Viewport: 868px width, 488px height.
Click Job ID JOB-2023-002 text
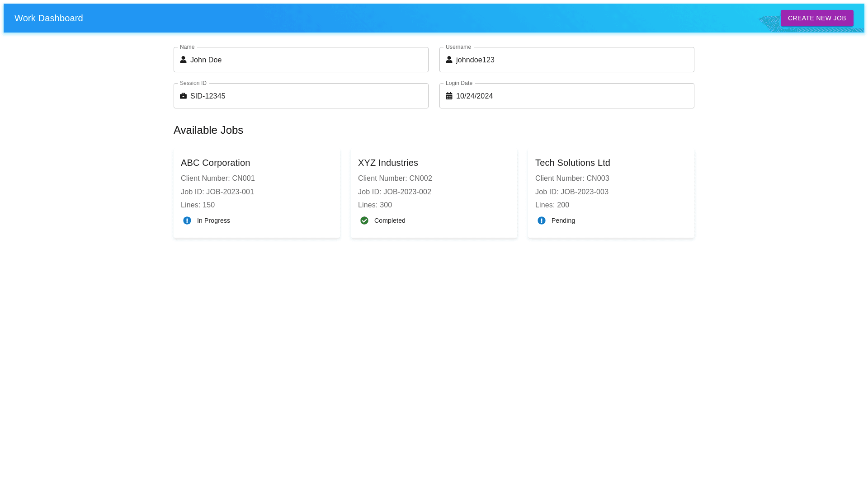pyautogui.click(x=395, y=192)
